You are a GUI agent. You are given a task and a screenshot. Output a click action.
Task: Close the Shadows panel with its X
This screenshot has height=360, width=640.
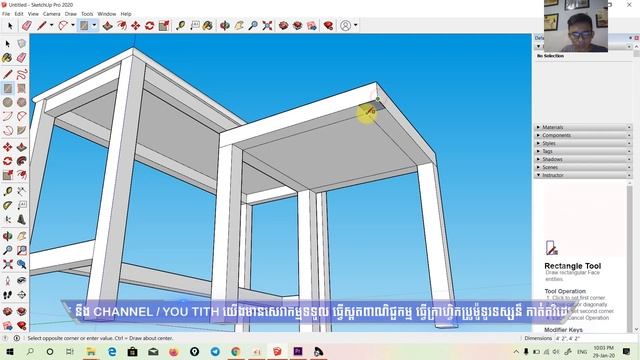coord(629,159)
